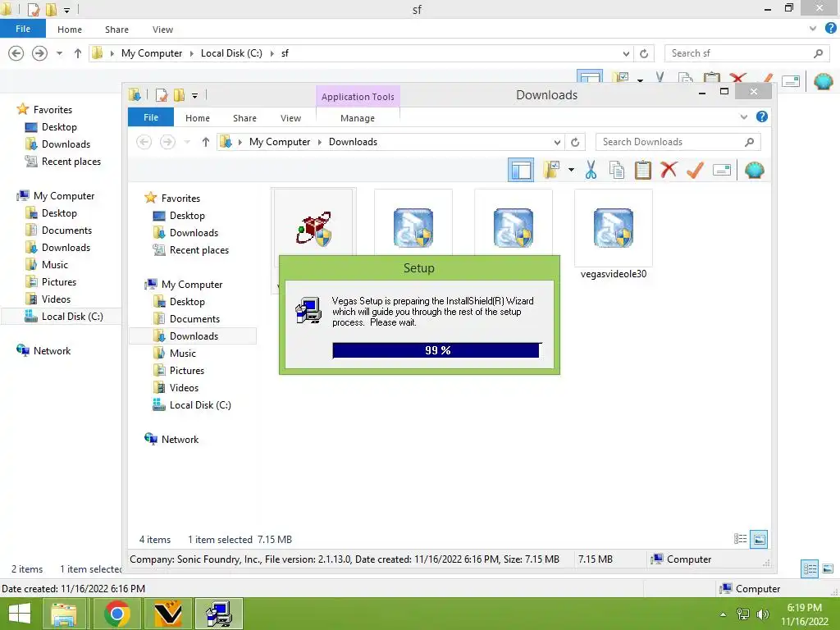This screenshot has height=630, width=840.
Task: Click the Copy icon in Downloads toolbar
Action: 617,171
